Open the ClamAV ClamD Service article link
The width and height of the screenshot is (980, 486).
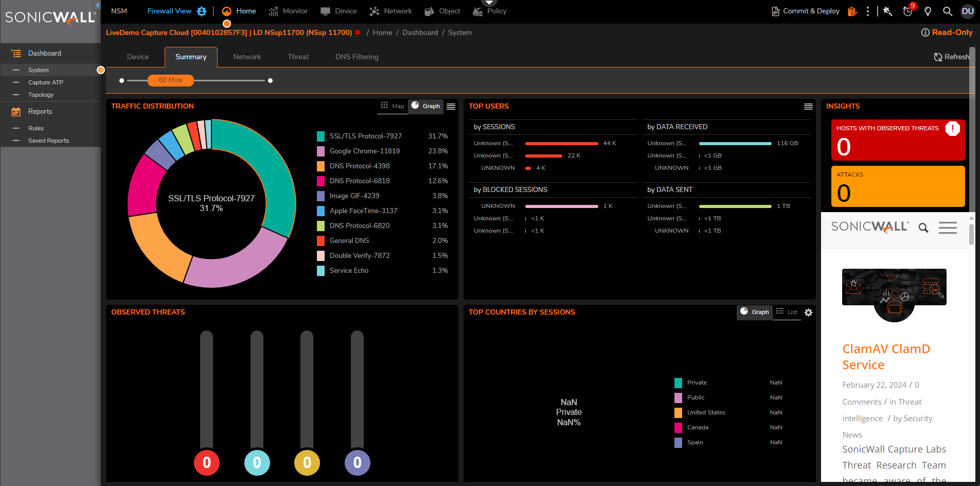coord(886,357)
